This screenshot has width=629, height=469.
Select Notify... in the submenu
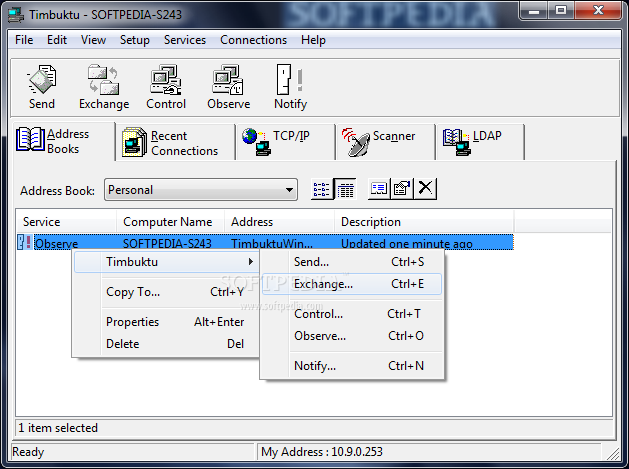[352, 366]
